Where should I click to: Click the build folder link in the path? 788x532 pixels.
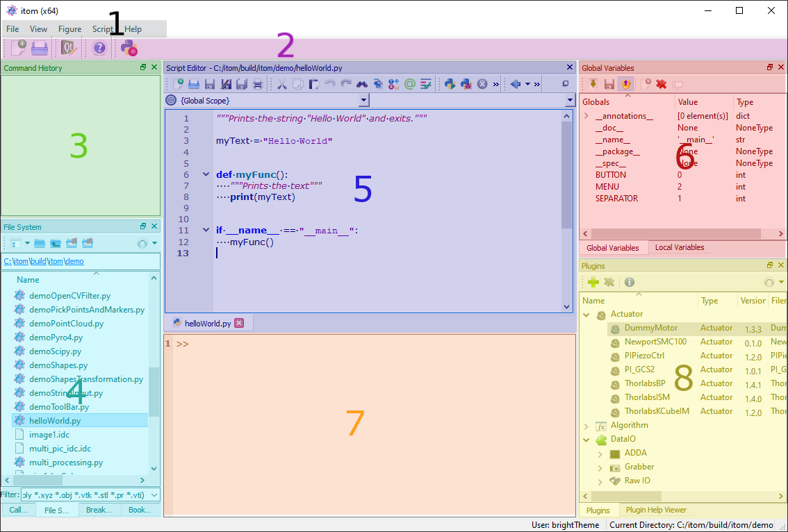(x=38, y=261)
